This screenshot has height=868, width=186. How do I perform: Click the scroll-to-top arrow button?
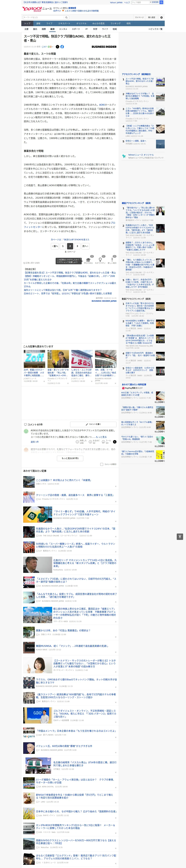[x=180, y=536]
